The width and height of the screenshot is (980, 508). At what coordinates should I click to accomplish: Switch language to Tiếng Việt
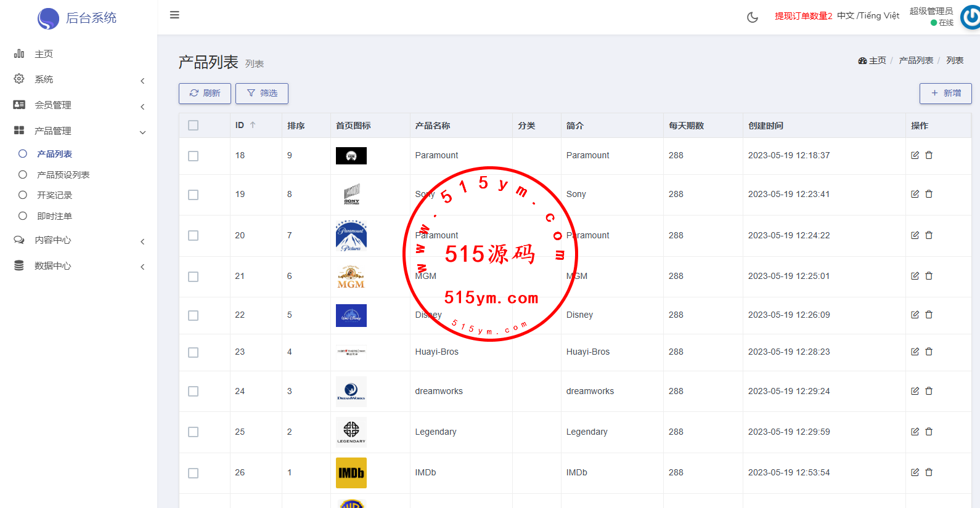pos(880,15)
